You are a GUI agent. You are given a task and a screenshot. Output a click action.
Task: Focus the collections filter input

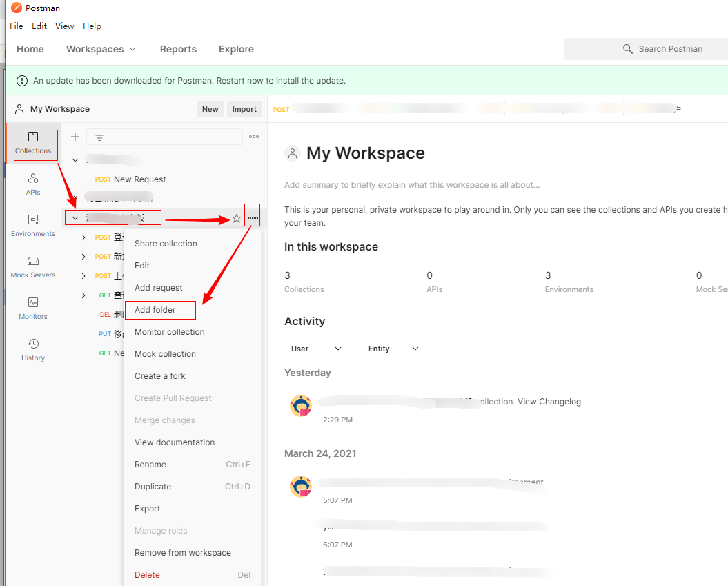click(x=165, y=137)
